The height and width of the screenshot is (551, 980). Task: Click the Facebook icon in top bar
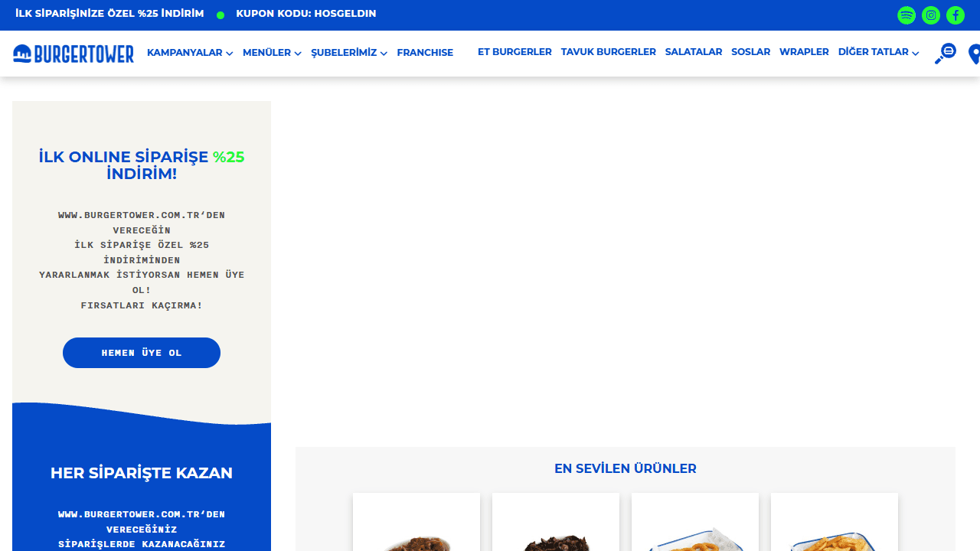955,15
